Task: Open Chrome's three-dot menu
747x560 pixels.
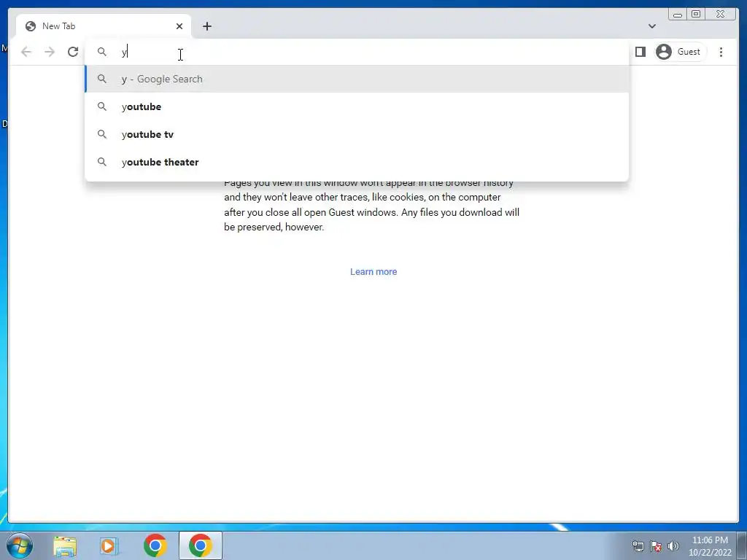Action: (721, 52)
